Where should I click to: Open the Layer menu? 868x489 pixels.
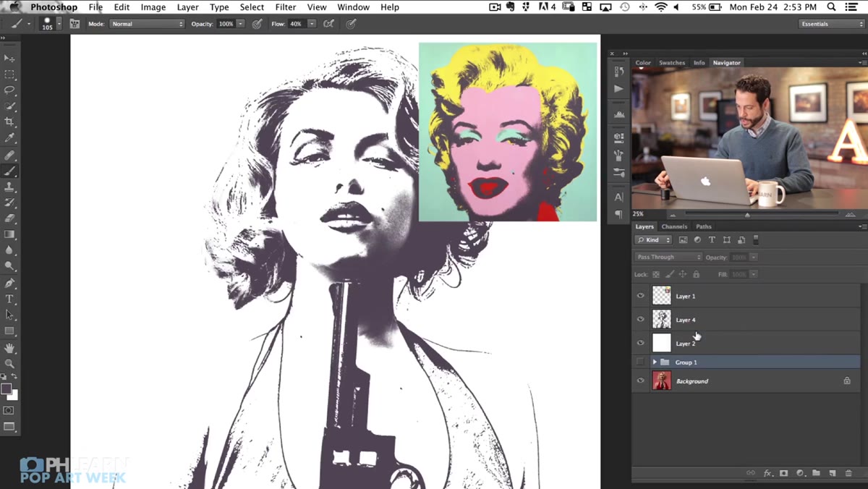pyautogui.click(x=187, y=7)
